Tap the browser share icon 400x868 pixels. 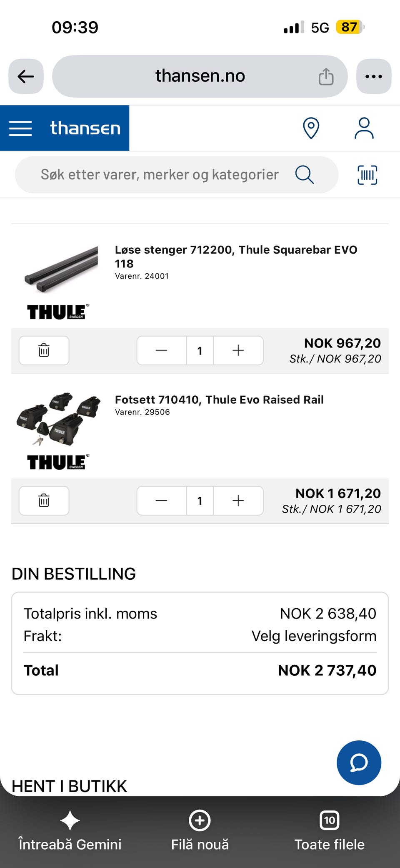click(326, 76)
